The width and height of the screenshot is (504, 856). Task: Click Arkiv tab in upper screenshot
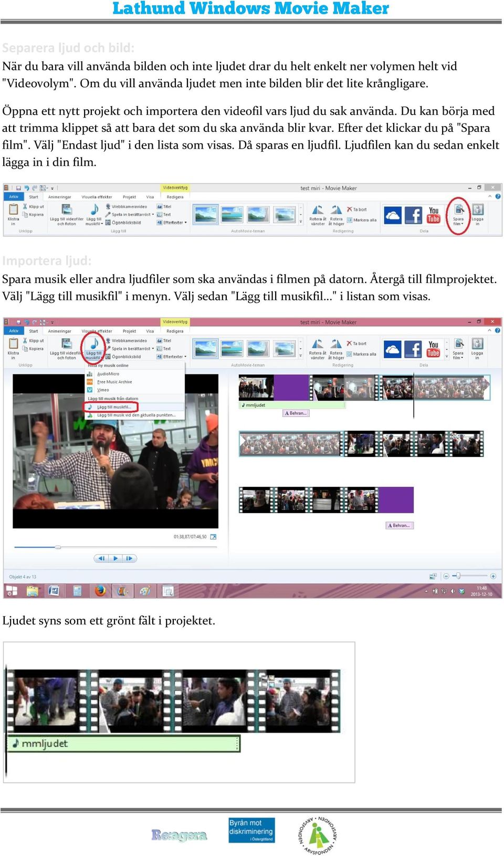[x=13, y=197]
